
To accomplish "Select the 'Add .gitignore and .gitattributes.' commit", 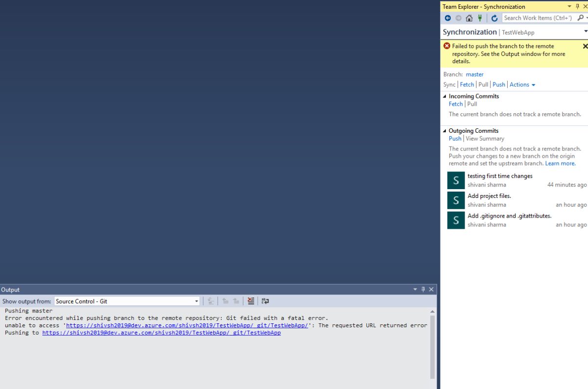I will (517, 220).
